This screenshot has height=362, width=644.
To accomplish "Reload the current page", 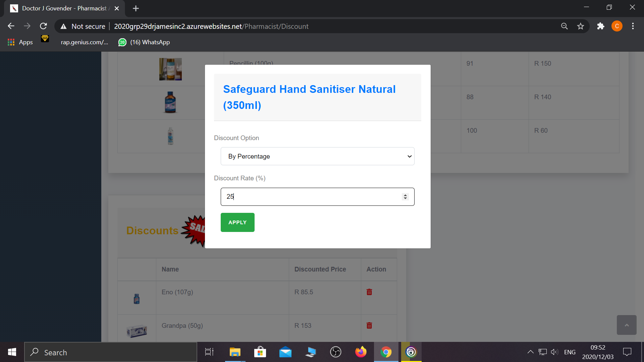I will (43, 26).
